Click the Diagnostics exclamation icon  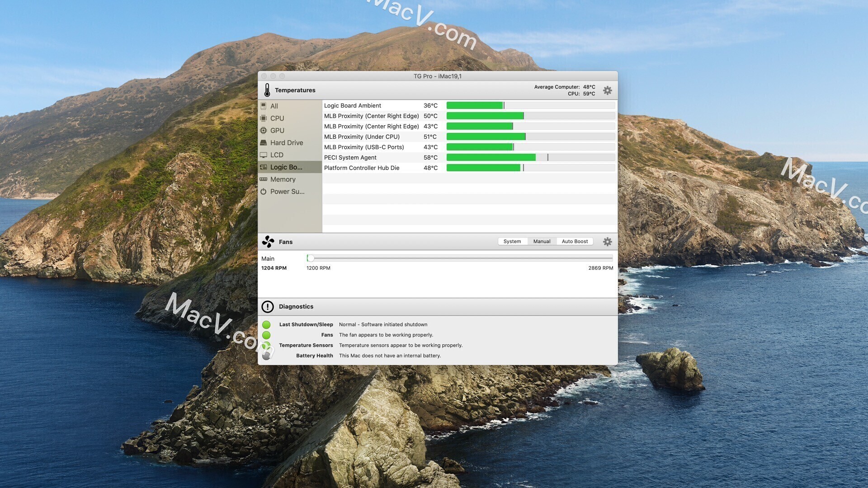(x=268, y=307)
